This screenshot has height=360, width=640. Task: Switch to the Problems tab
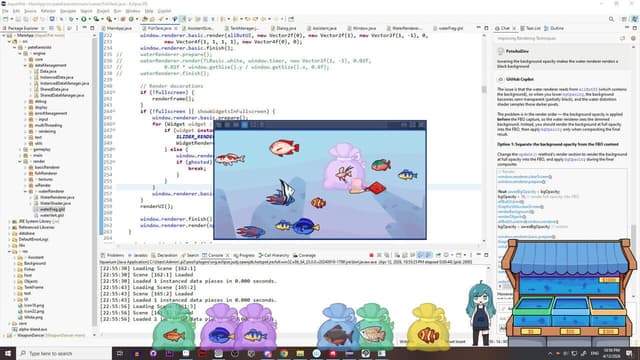pos(113,255)
